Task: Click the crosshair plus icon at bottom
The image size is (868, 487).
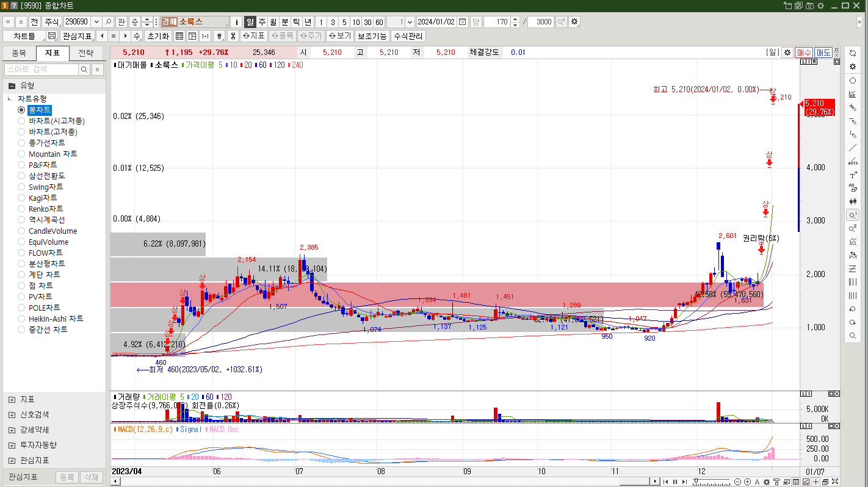Action: [x=816, y=482]
